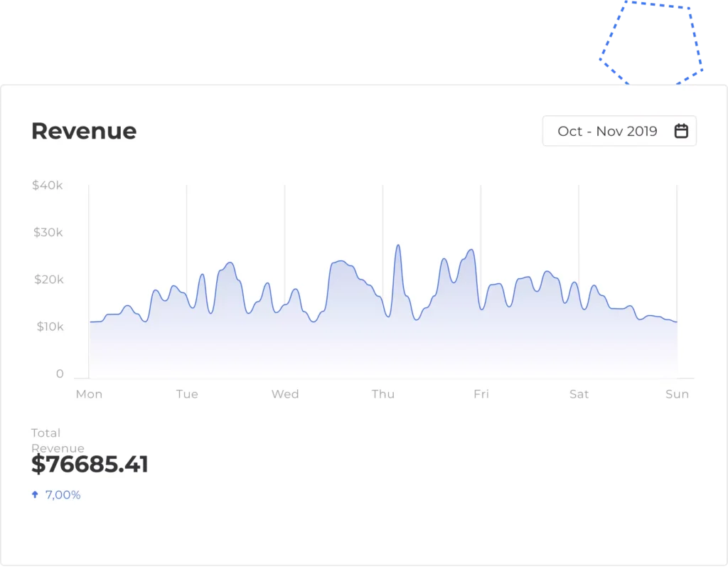The height and width of the screenshot is (567, 728).
Task: Click the 0 baseline label on y-axis
Action: point(60,374)
